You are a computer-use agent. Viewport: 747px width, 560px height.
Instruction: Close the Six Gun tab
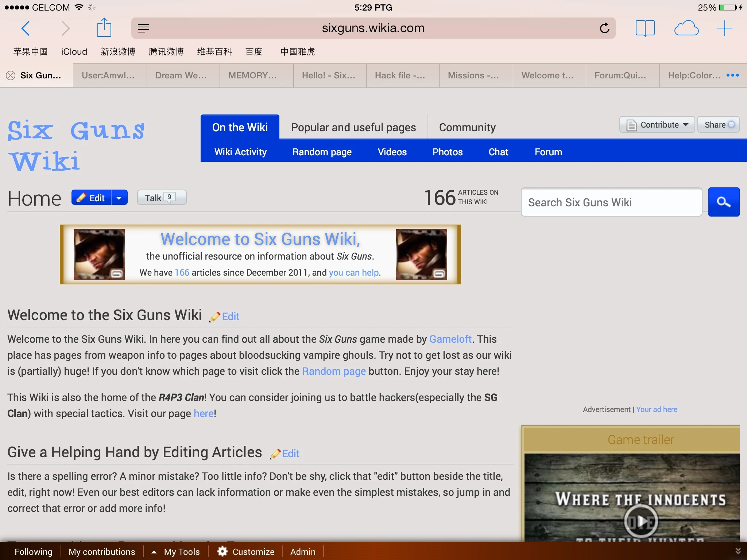coord(11,75)
